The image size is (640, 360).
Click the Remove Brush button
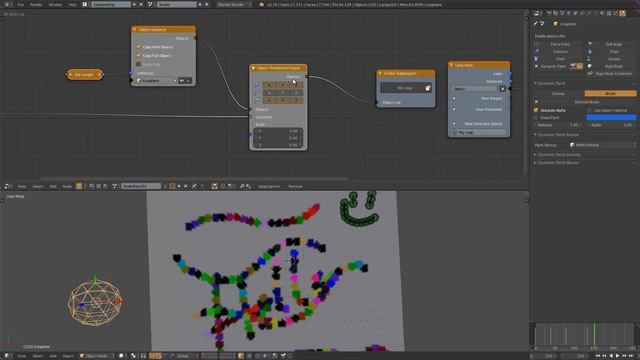(x=587, y=102)
